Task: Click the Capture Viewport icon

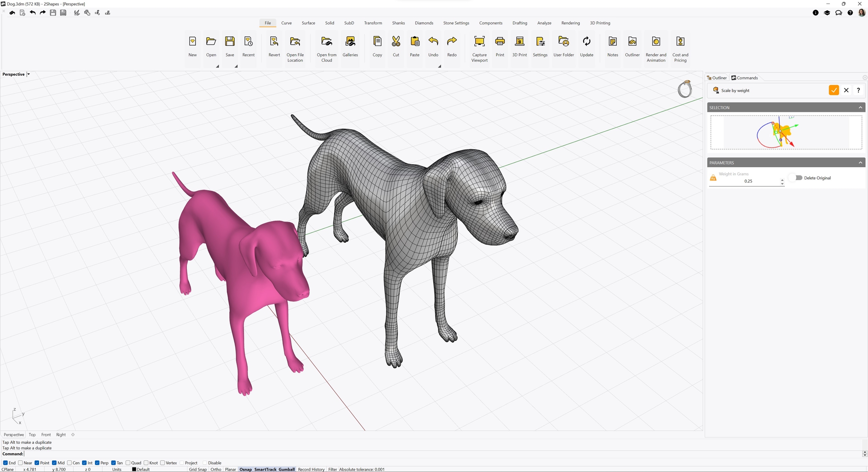Action: pyautogui.click(x=479, y=41)
